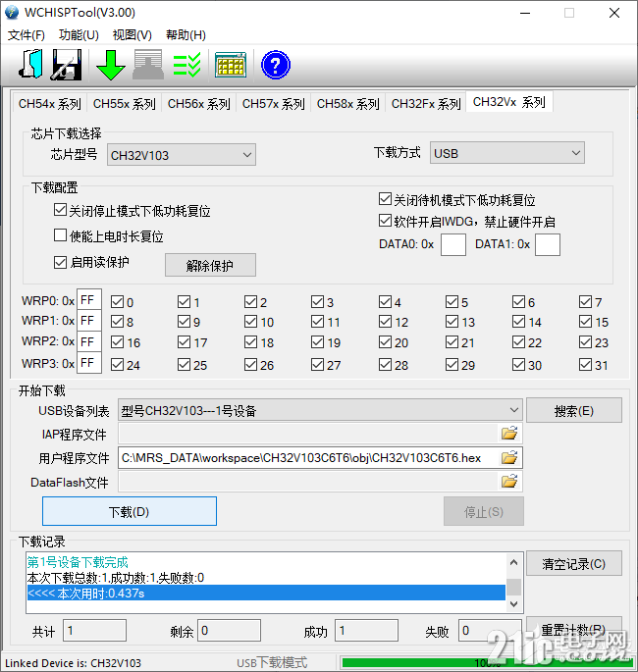Select the CH32Vx 系列 tab
Viewport: 638px width, 672px height.
click(509, 102)
